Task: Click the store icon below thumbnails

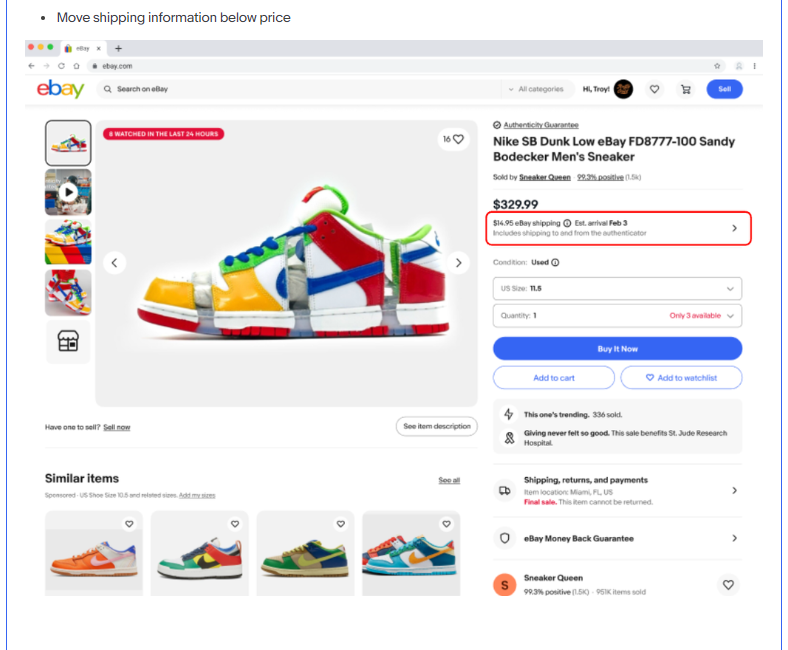Action: pos(68,341)
